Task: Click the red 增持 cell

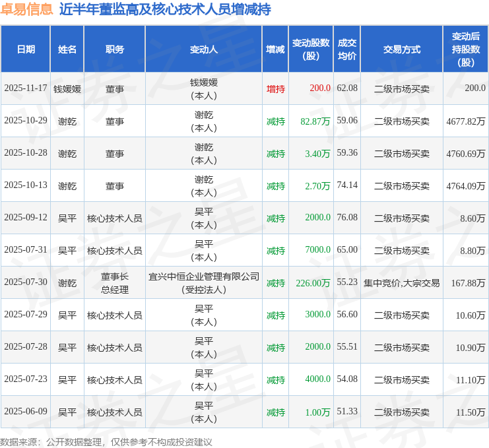Action: coord(275,88)
